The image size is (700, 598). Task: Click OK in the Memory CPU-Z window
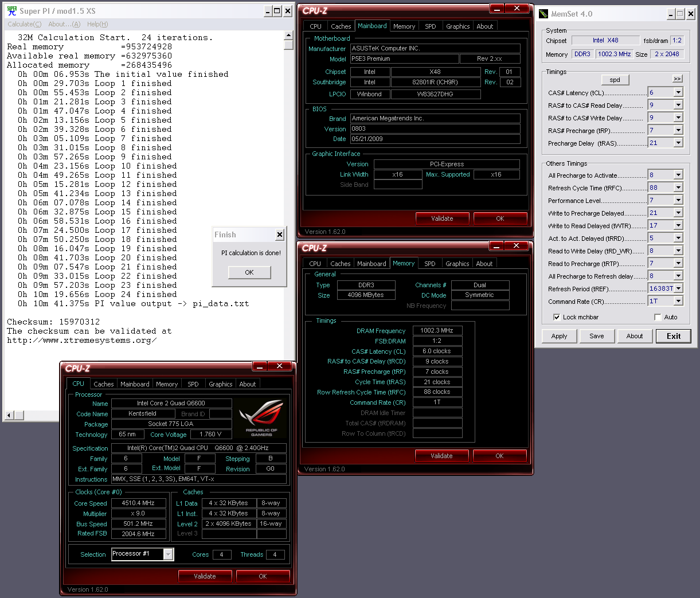(499, 456)
